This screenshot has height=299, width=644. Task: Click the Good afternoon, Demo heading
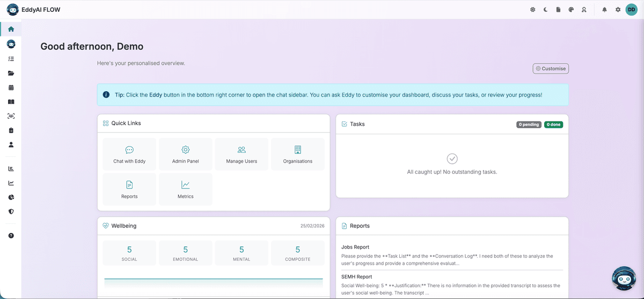92,47
